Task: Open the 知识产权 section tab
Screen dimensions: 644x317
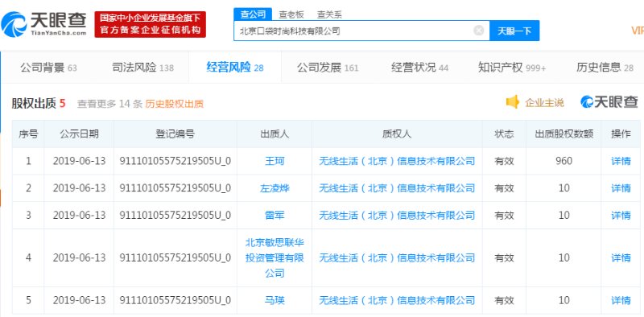Action: pos(512,68)
